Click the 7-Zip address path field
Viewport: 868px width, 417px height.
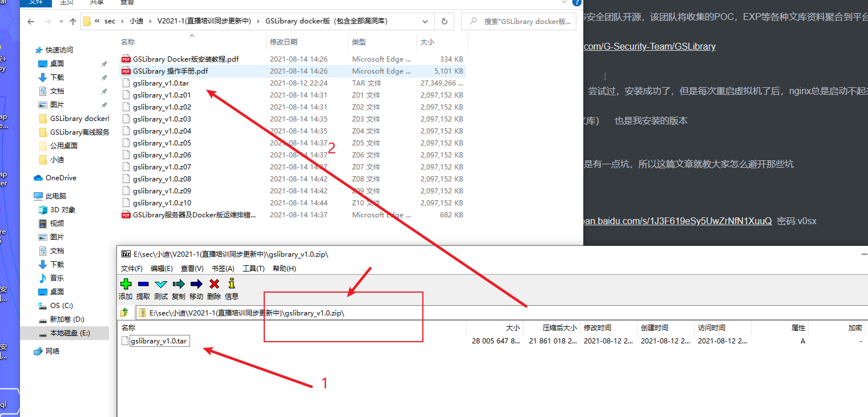(502, 313)
